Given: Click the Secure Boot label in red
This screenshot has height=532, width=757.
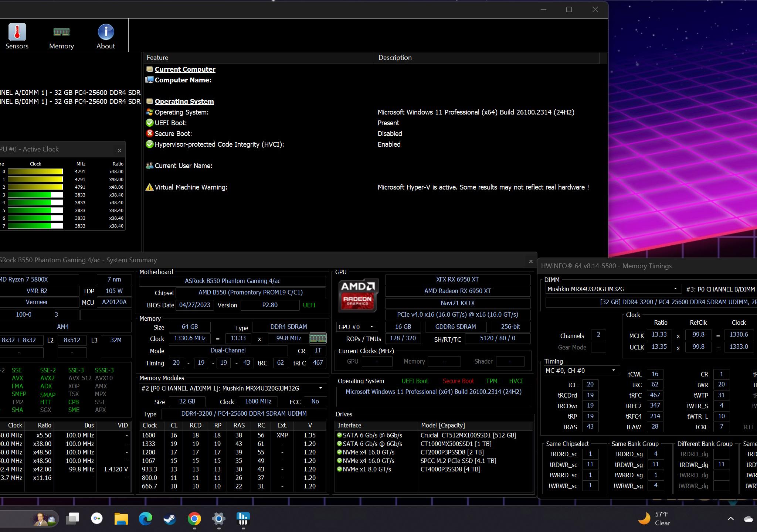Looking at the screenshot, I should click(x=458, y=381).
